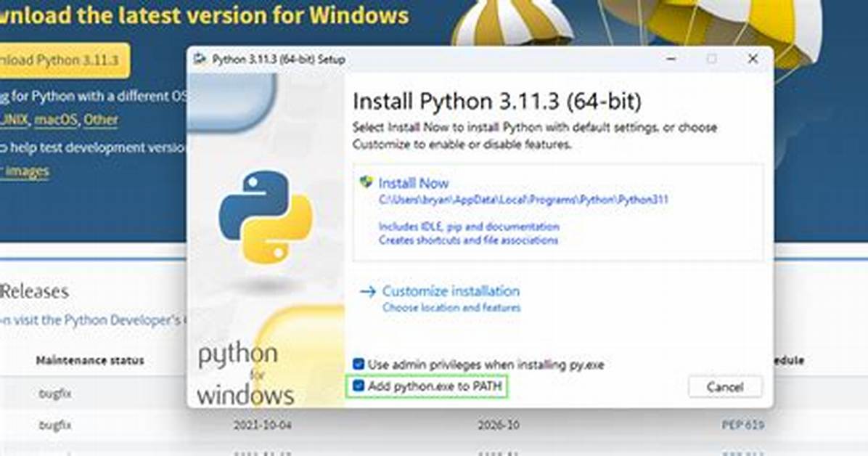Cancel the Python setup dialog
The image size is (868, 456).
(724, 387)
